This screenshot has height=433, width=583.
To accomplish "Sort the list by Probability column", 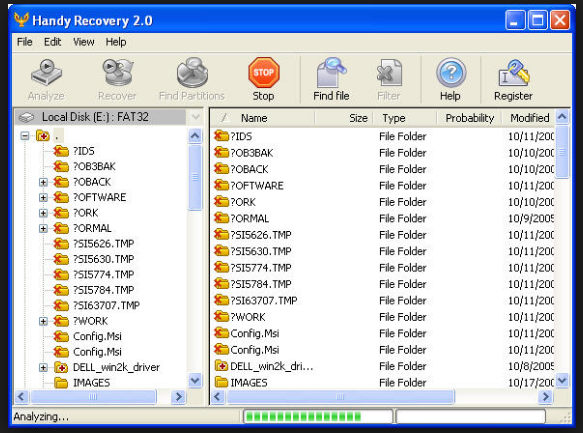I will [x=469, y=118].
